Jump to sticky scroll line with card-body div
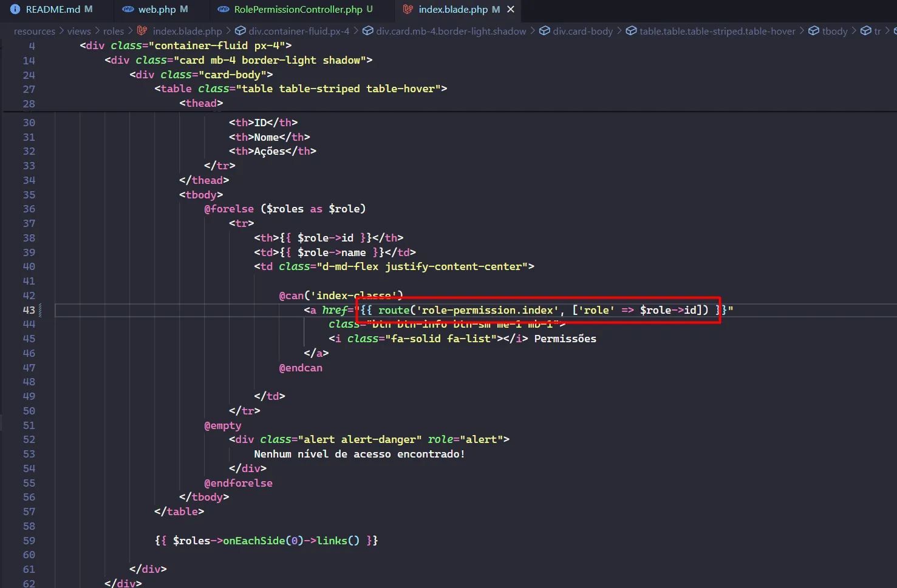 tap(200, 75)
